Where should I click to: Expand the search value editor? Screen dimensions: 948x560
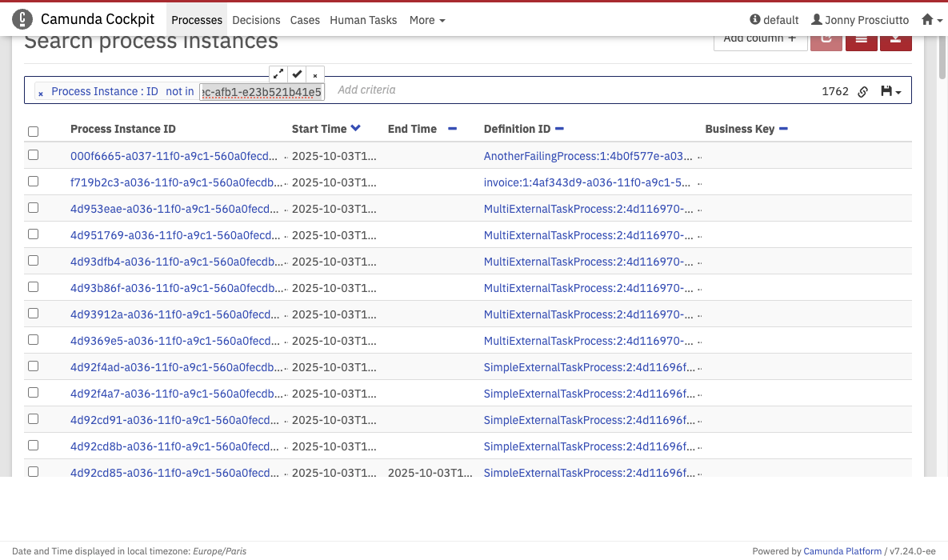(278, 74)
